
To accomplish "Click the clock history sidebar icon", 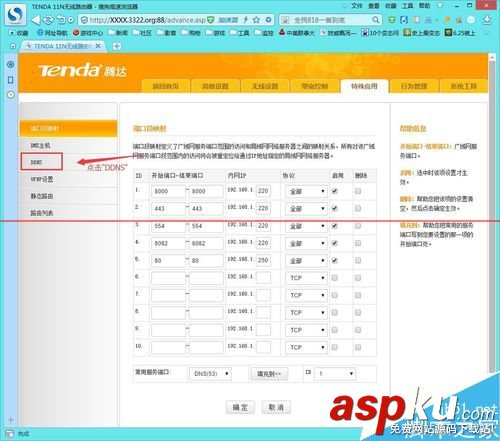I will (11, 95).
